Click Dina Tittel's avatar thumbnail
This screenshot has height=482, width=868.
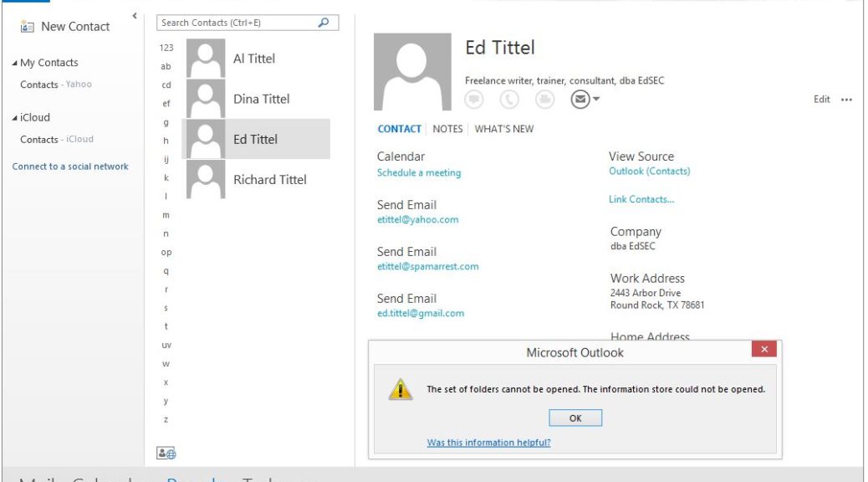[206, 99]
